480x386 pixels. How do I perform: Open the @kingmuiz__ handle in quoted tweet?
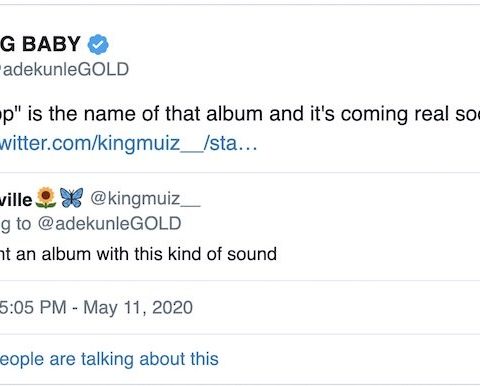(x=146, y=198)
